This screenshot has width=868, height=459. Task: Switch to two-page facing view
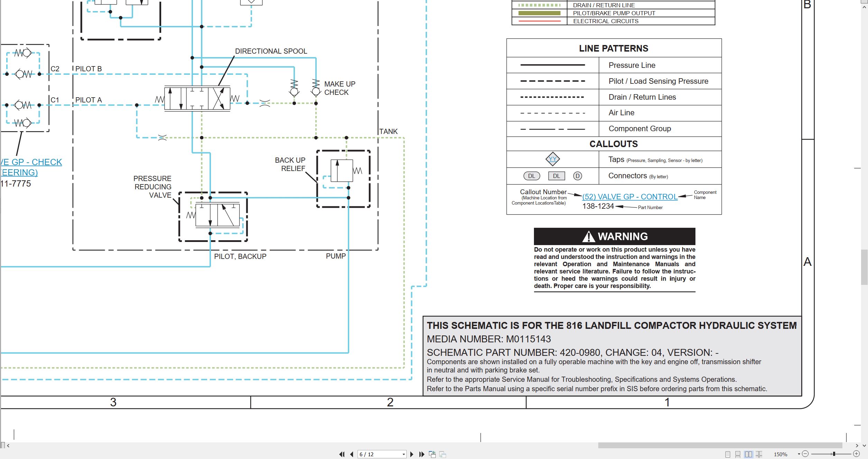click(x=748, y=454)
